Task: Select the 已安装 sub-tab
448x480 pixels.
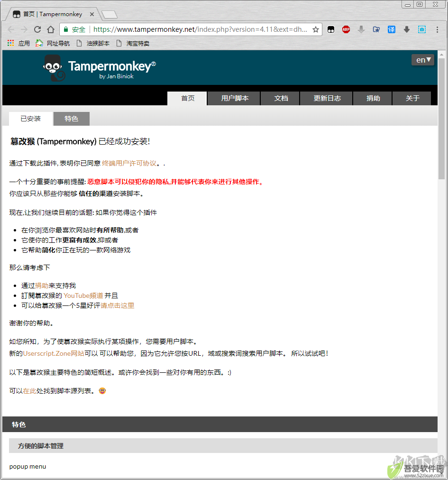Action: [x=31, y=119]
